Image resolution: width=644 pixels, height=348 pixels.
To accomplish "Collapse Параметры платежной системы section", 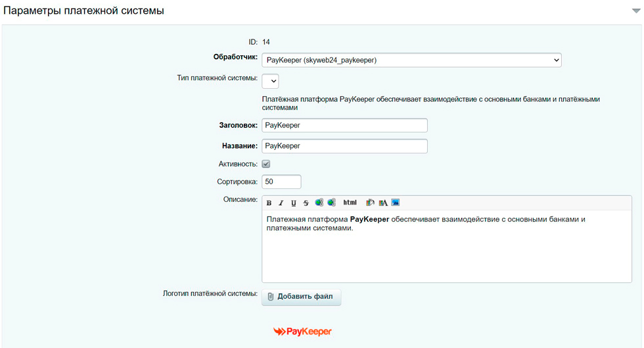I will pos(636,11).
